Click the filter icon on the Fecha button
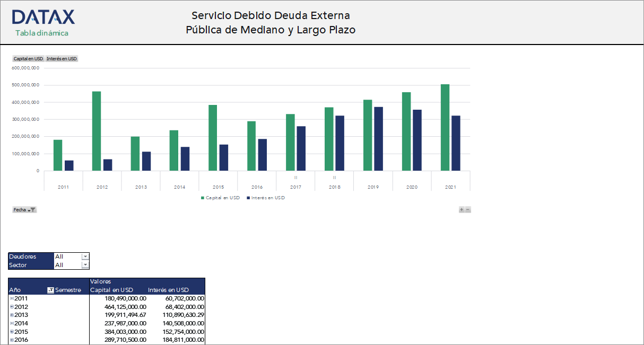The height and width of the screenshot is (345, 644). tap(33, 210)
